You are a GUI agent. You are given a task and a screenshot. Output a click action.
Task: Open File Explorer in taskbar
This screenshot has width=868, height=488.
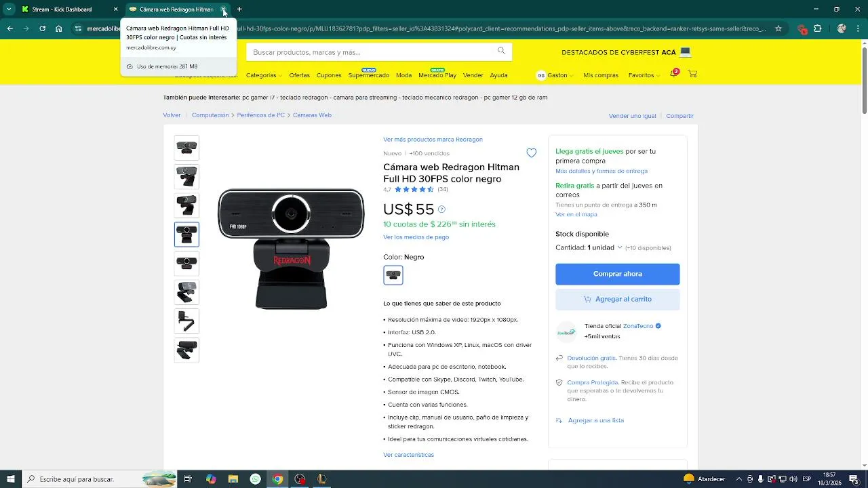click(x=233, y=479)
